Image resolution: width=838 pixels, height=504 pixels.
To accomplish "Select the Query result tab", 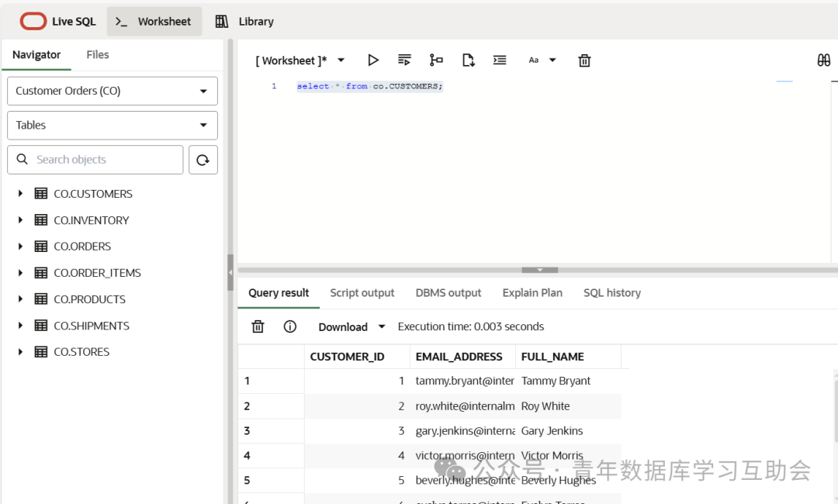I will click(x=279, y=292).
